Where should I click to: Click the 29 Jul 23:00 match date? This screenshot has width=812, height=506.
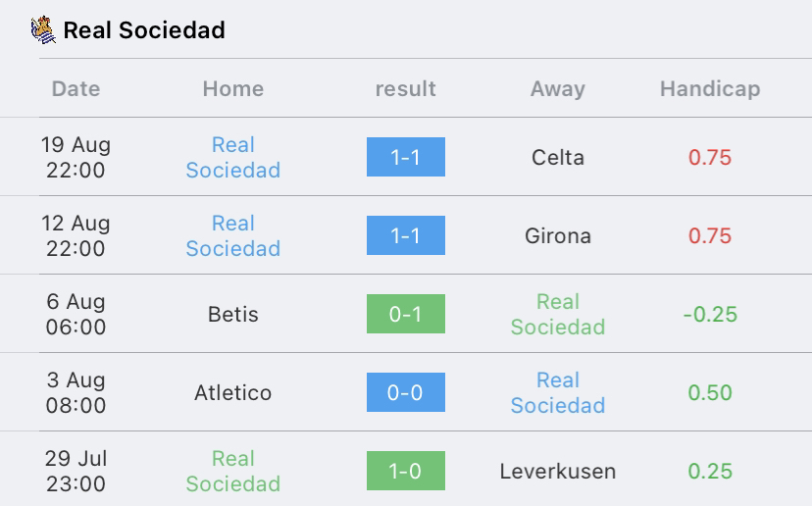tap(76, 471)
